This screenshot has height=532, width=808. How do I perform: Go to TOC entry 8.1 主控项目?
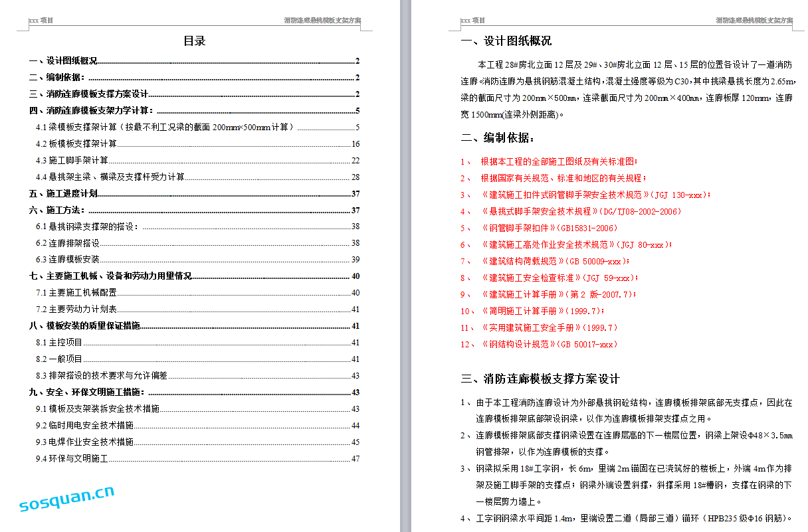click(60, 343)
